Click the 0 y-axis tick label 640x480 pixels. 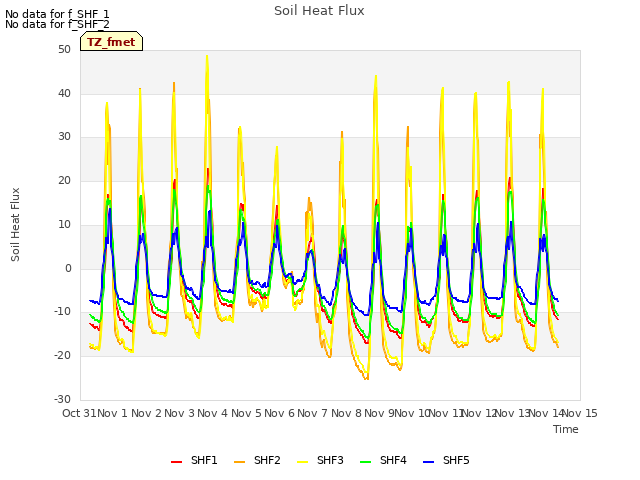[x=68, y=269]
